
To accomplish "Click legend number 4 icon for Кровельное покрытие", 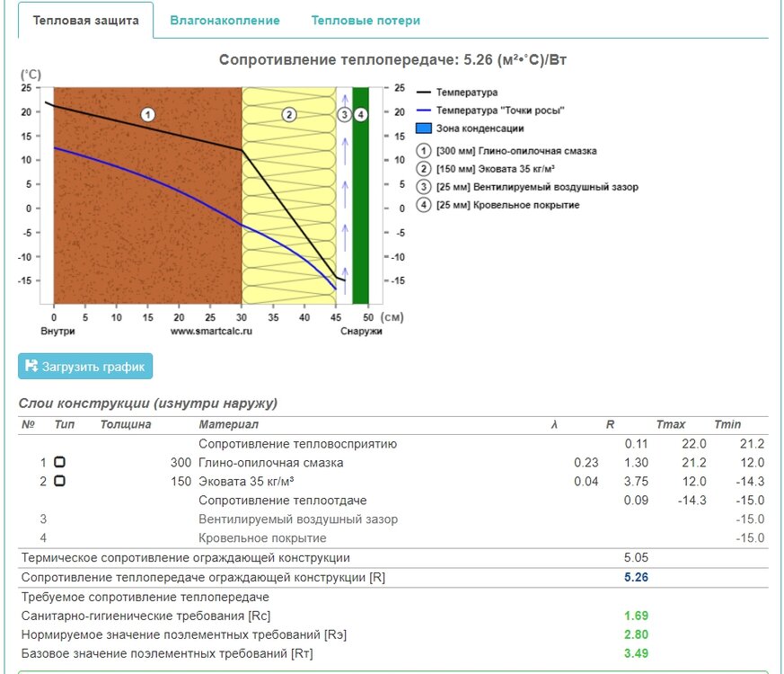I will point(424,205).
